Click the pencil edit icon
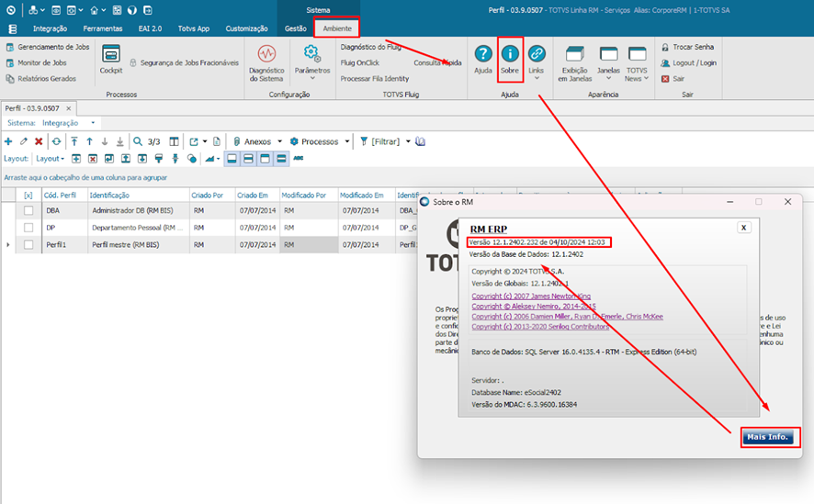814x504 pixels. [23, 141]
